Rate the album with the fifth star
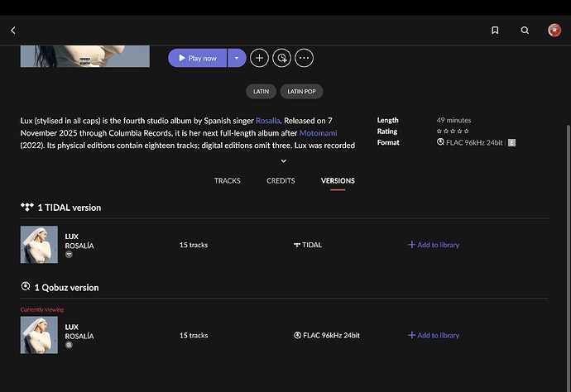The height and width of the screenshot is (392, 571). [x=467, y=131]
